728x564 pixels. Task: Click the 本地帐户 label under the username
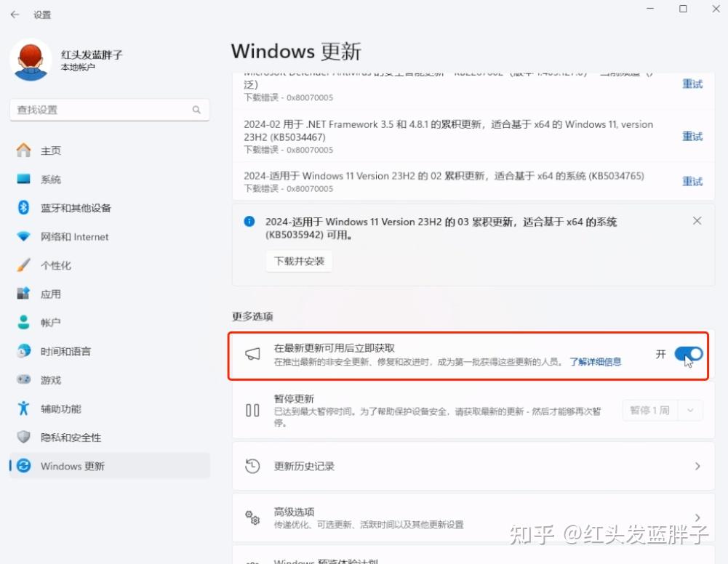click(78, 68)
